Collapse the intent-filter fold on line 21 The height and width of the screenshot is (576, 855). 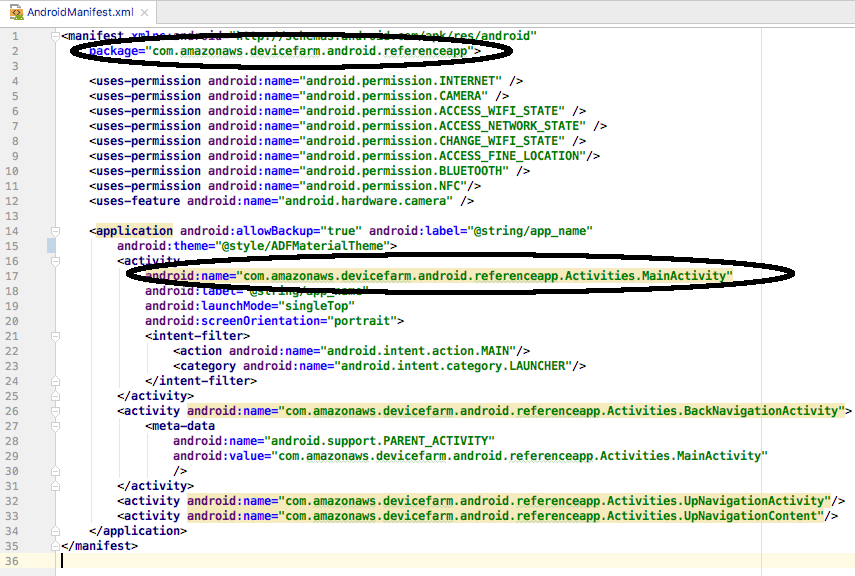click(x=55, y=337)
